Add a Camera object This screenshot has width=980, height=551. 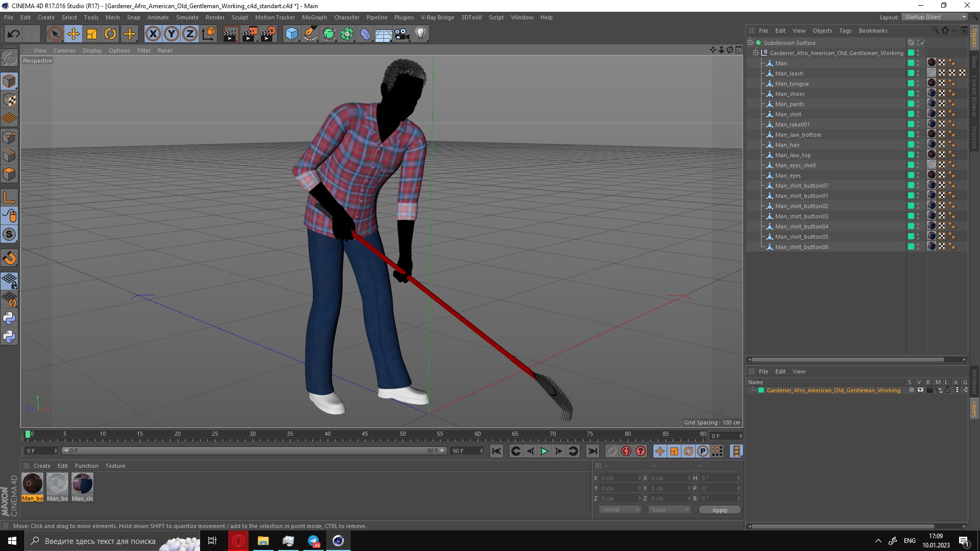click(x=402, y=34)
